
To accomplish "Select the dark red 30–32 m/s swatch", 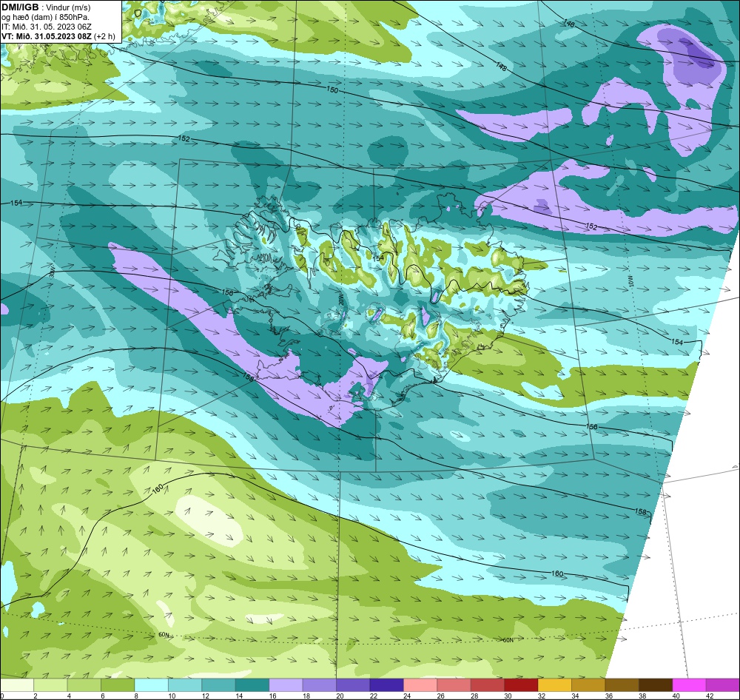I will [522, 685].
